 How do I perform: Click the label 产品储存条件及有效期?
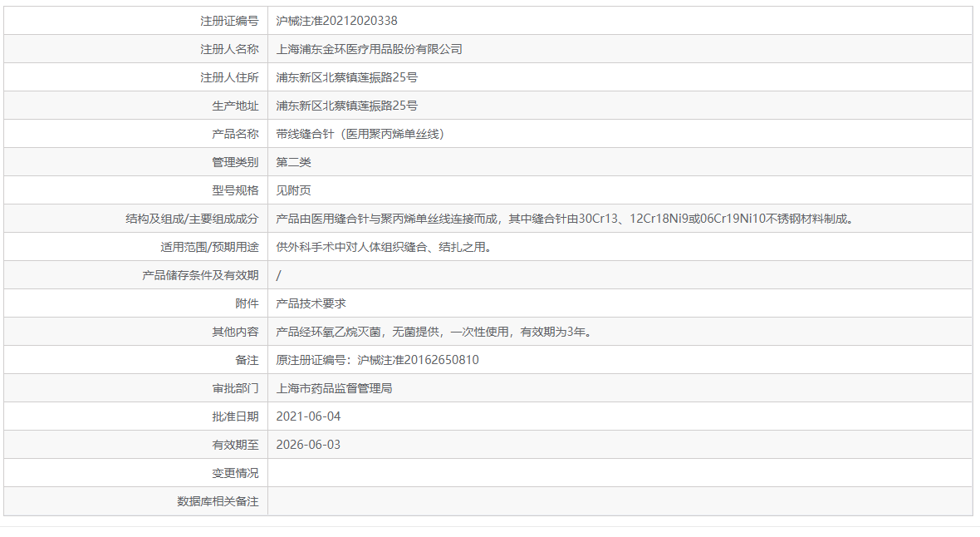pos(200,275)
